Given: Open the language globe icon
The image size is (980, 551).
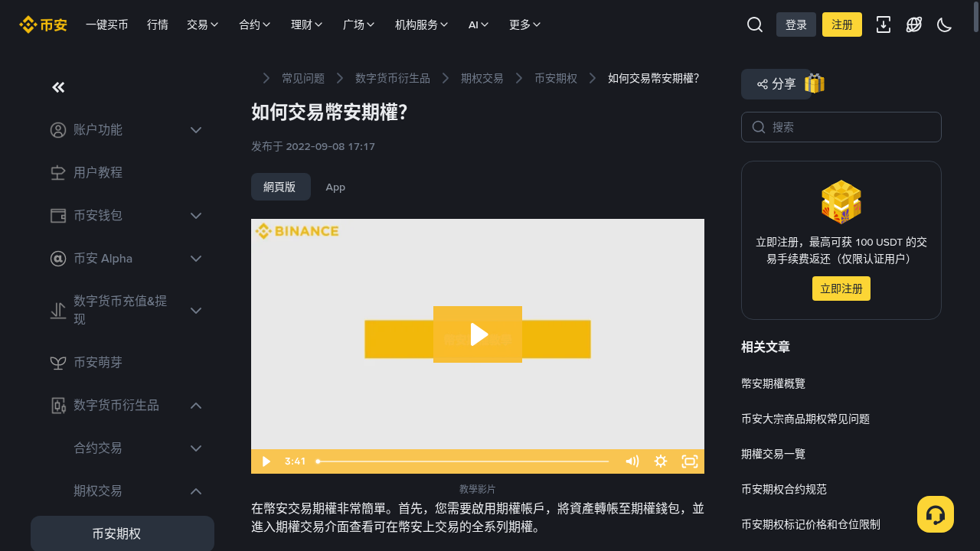Looking at the screenshot, I should [914, 24].
